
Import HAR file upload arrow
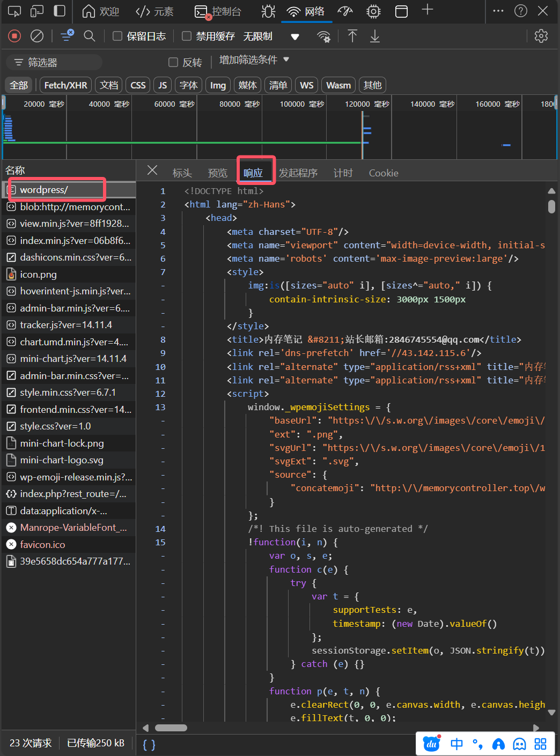click(352, 36)
